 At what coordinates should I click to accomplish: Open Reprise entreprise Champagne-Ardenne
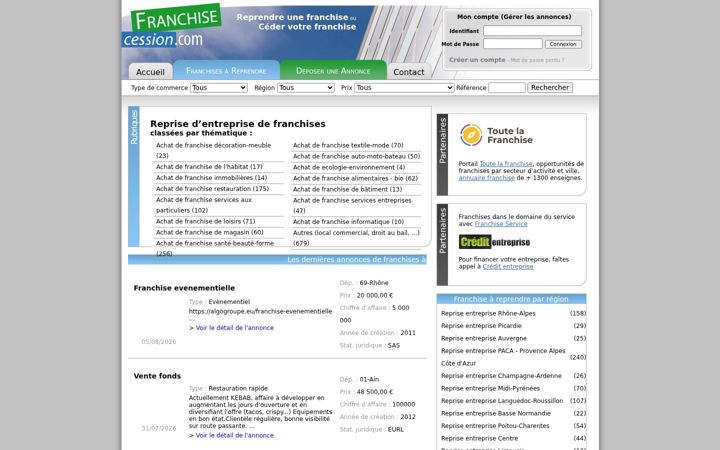501,376
